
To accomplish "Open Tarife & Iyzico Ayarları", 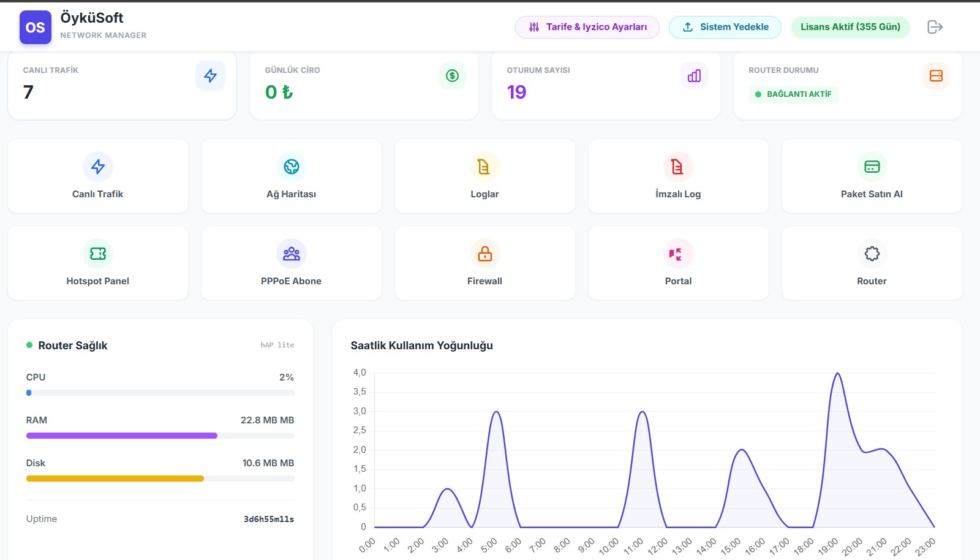I will coord(587,27).
